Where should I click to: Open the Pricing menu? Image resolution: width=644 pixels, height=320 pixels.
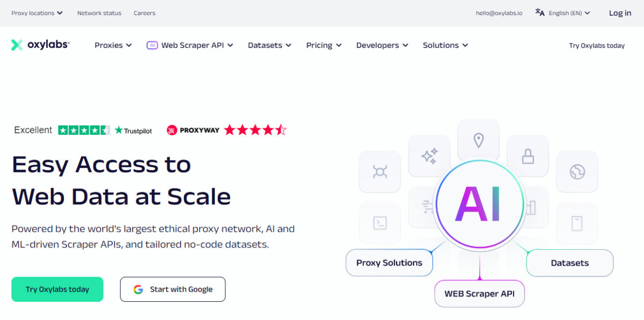click(x=324, y=45)
